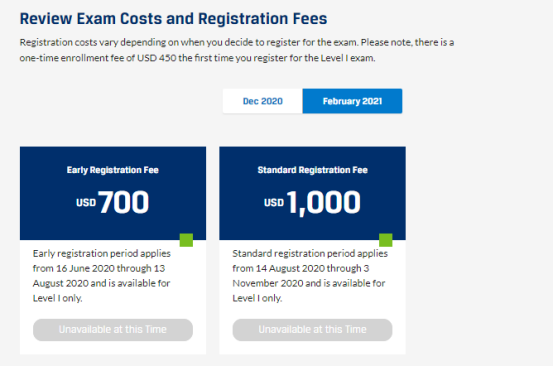Click the early registration period description text

(102, 276)
